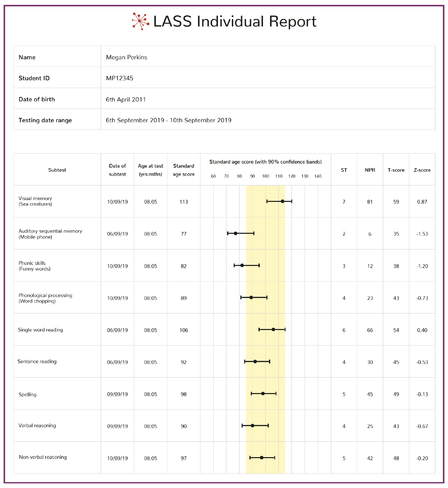Click the Spelling score dot on chart

(263, 394)
